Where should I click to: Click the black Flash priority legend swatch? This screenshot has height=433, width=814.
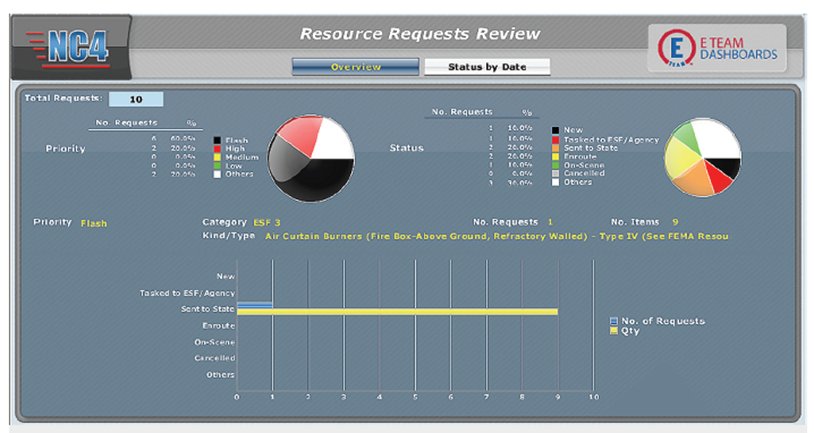point(218,140)
